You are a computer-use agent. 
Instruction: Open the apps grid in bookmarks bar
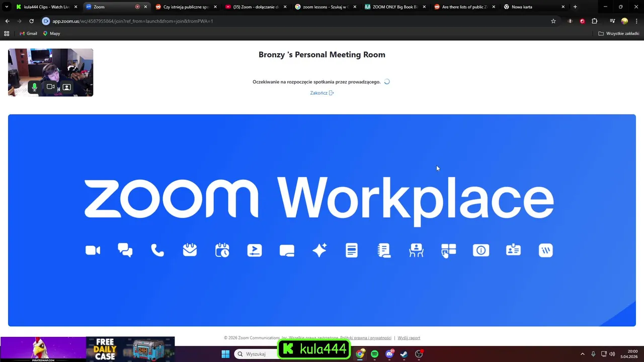point(7,34)
